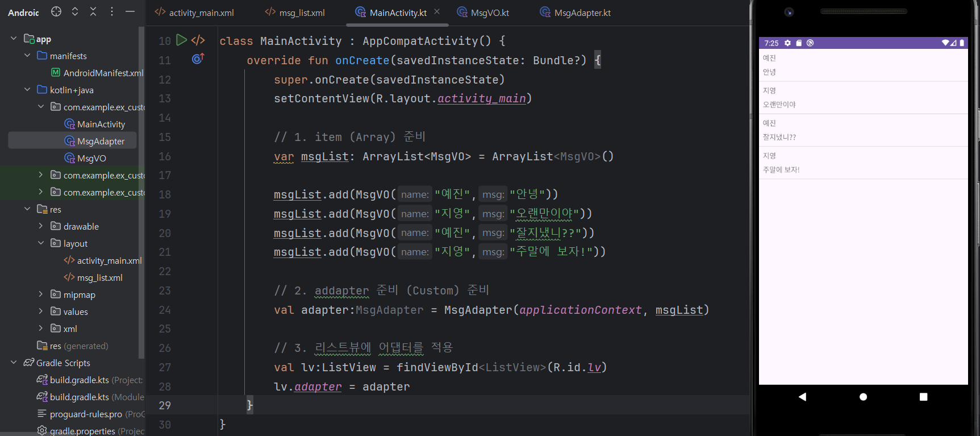Collapse the manifests folder
This screenshot has width=980, height=436.
tap(27, 55)
